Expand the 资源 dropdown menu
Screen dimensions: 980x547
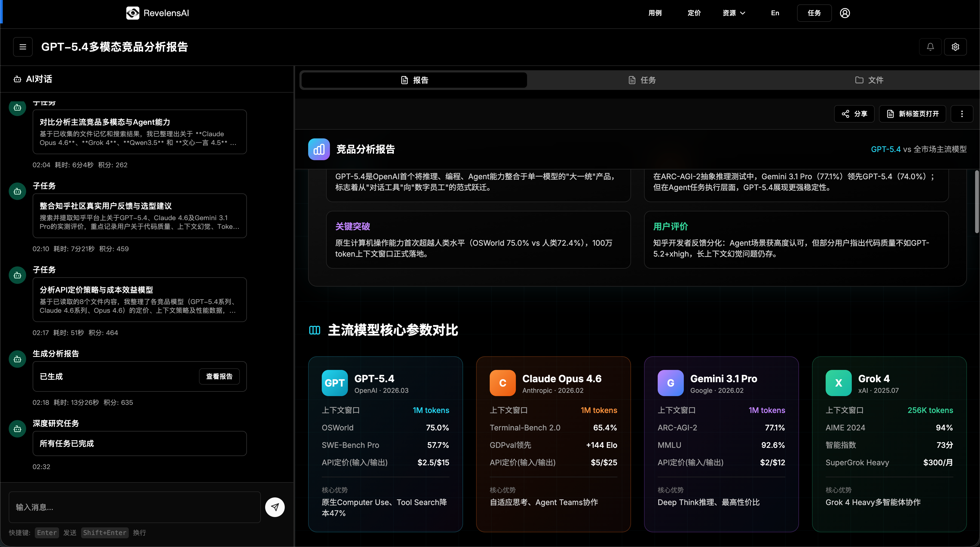pyautogui.click(x=733, y=13)
